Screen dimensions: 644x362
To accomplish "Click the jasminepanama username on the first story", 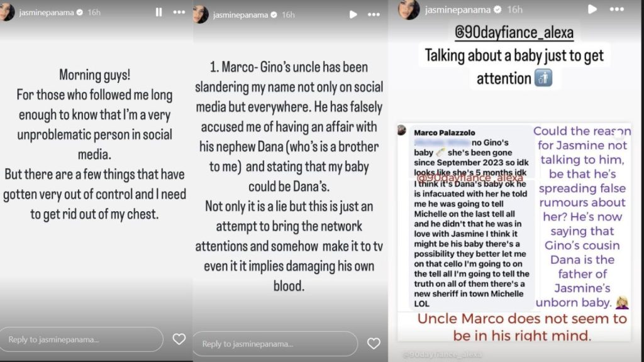I will coord(47,13).
